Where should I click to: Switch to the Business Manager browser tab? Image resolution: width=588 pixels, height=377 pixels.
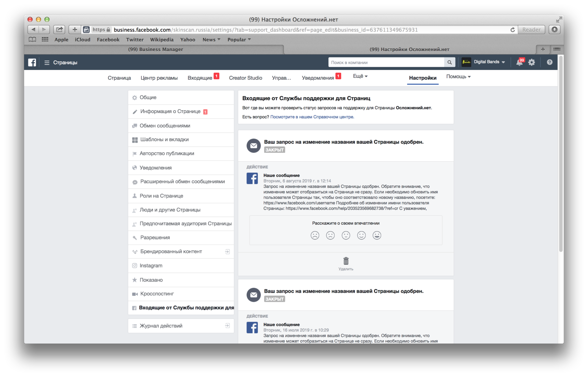155,49
